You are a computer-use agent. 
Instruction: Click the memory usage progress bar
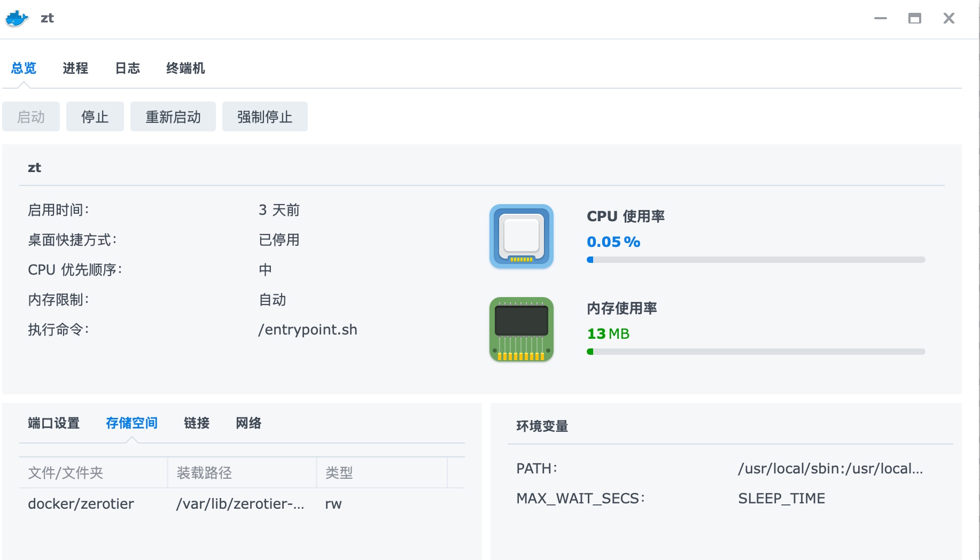click(756, 352)
